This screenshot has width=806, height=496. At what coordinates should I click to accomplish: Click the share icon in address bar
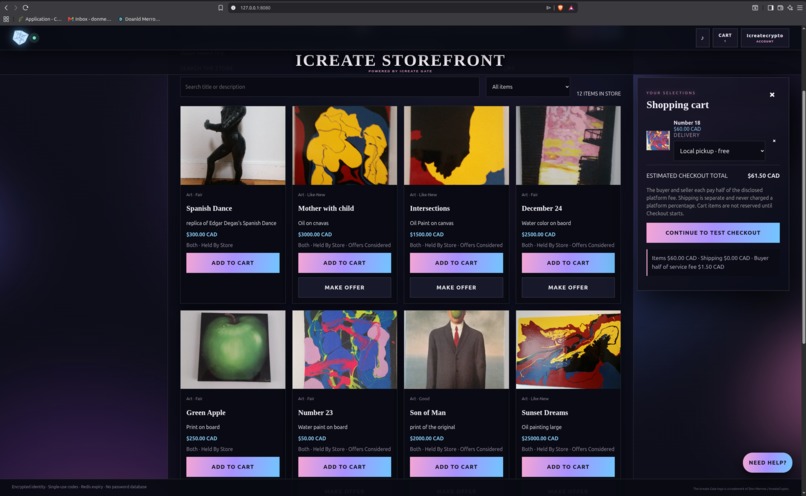click(548, 8)
